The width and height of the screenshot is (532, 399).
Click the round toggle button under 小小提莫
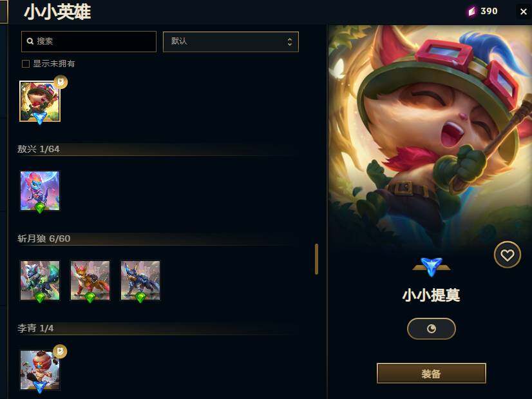[x=432, y=329]
